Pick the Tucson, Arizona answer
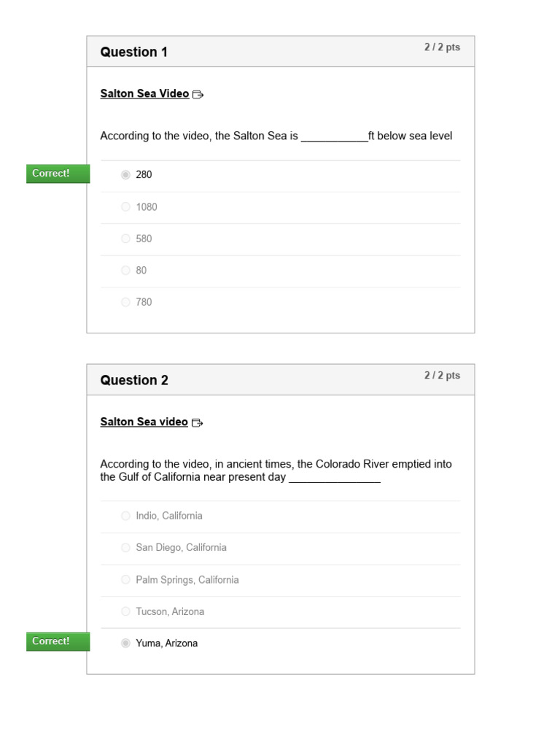The height and width of the screenshot is (747, 560). tap(125, 611)
